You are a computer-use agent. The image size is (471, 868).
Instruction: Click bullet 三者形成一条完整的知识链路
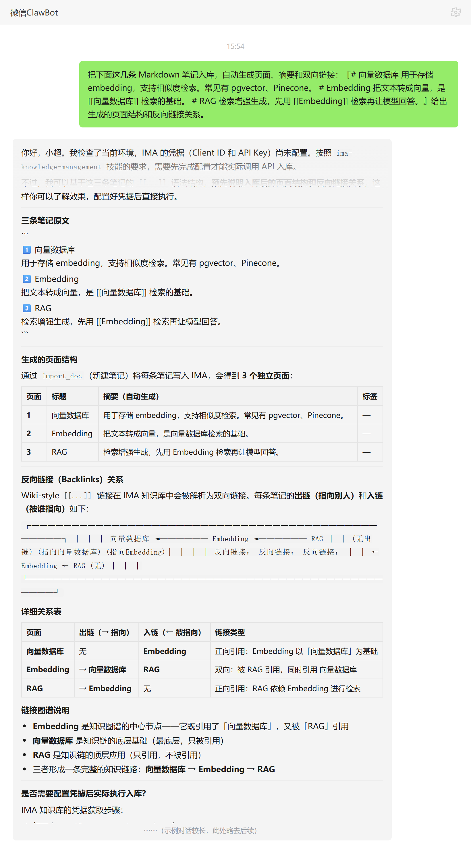click(x=154, y=769)
